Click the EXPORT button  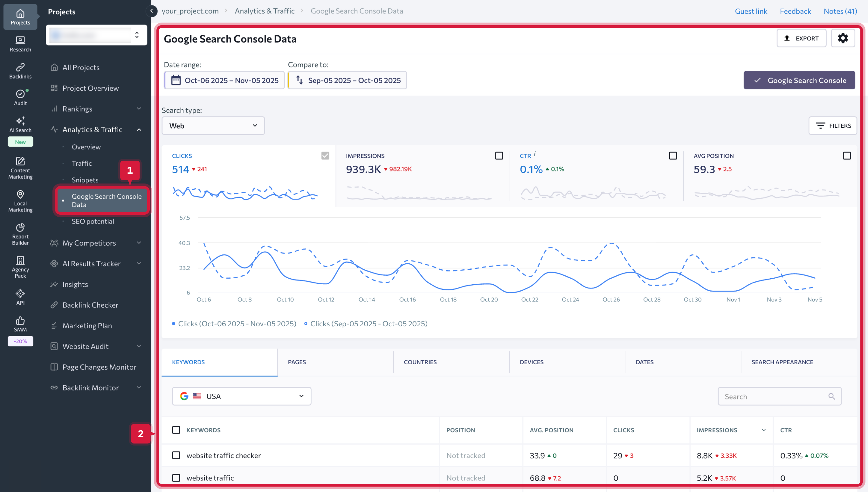tap(801, 38)
